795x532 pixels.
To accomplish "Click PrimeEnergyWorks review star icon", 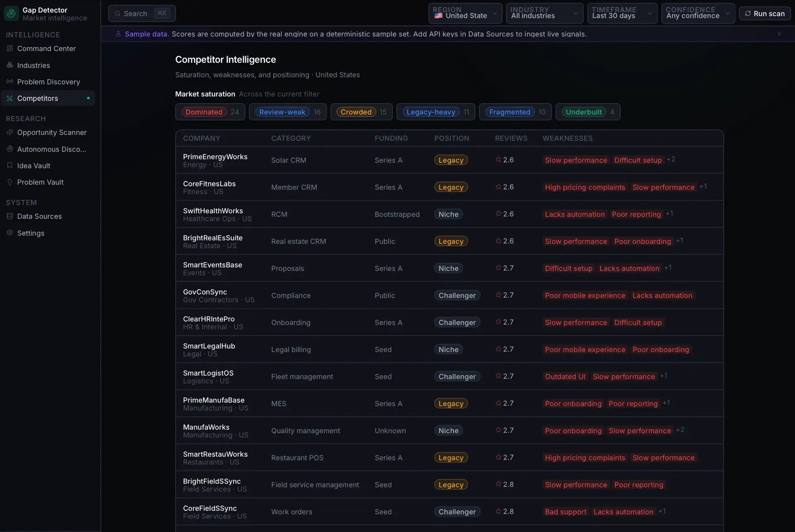I will click(x=499, y=160).
